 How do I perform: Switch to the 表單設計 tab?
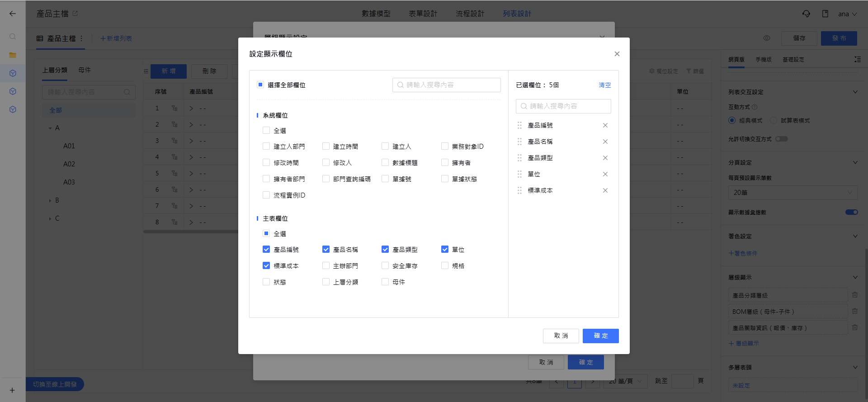pos(423,14)
